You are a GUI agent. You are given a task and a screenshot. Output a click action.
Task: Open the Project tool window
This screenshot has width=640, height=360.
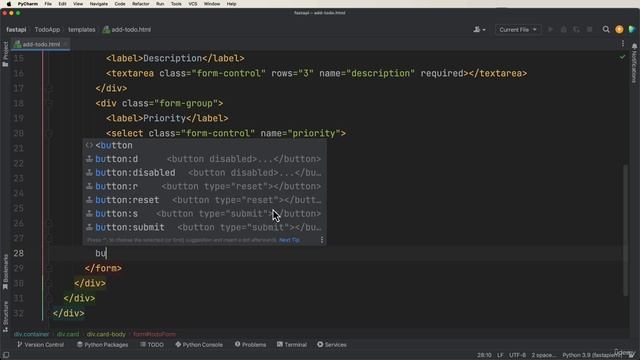tap(5, 54)
